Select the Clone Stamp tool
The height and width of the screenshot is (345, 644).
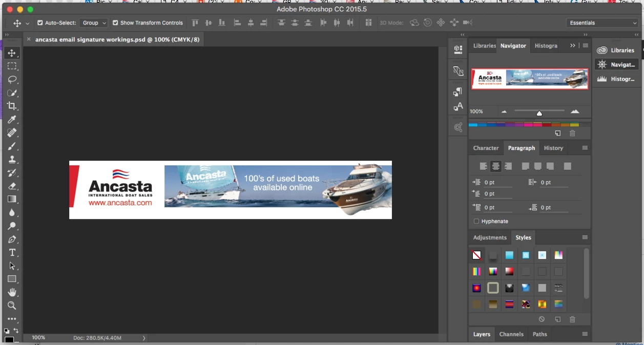[12, 160]
